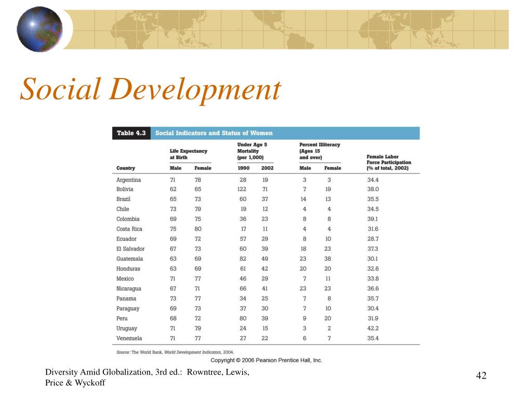Click Ecuador's labor participation value 28.7
Image resolution: width=532 pixels, height=399 pixels.
tap(373, 239)
